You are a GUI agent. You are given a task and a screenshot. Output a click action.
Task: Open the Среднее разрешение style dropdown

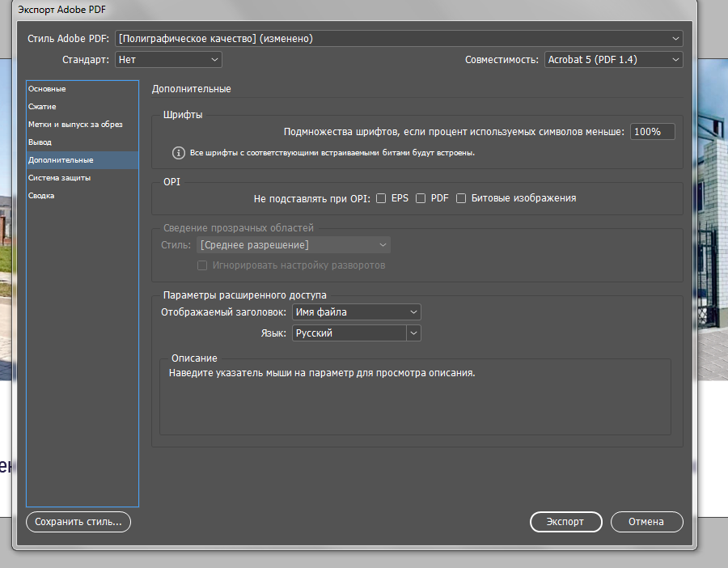294,244
